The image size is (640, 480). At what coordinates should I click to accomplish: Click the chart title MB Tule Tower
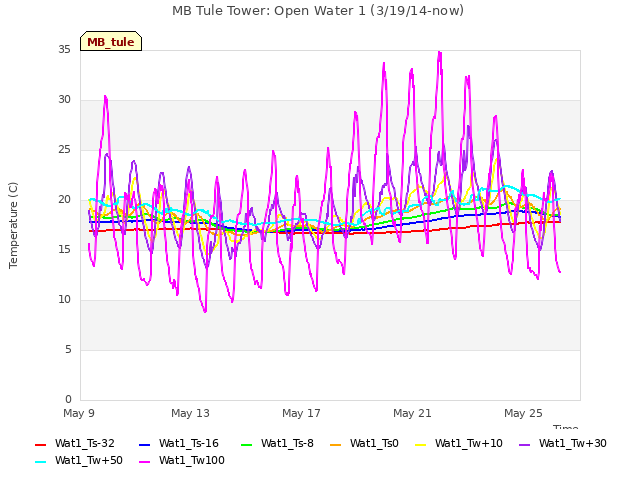click(x=318, y=11)
